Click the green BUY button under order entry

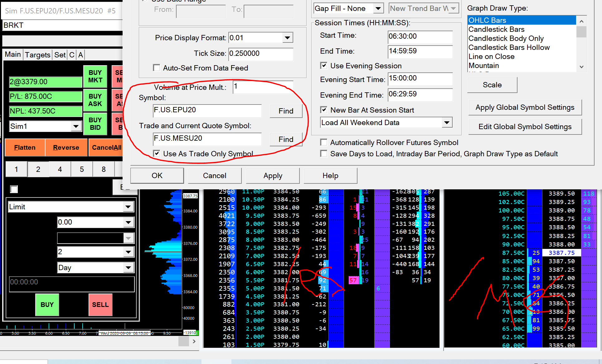(x=47, y=304)
